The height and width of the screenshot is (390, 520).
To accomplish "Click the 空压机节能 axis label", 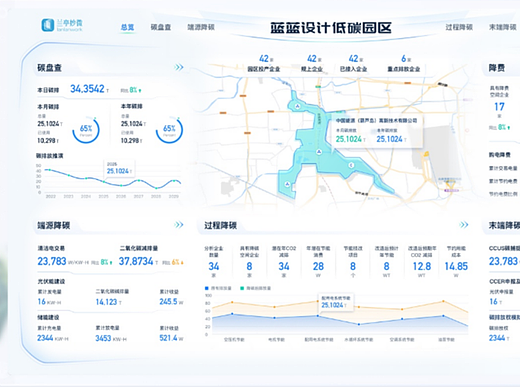I will [x=234, y=340].
